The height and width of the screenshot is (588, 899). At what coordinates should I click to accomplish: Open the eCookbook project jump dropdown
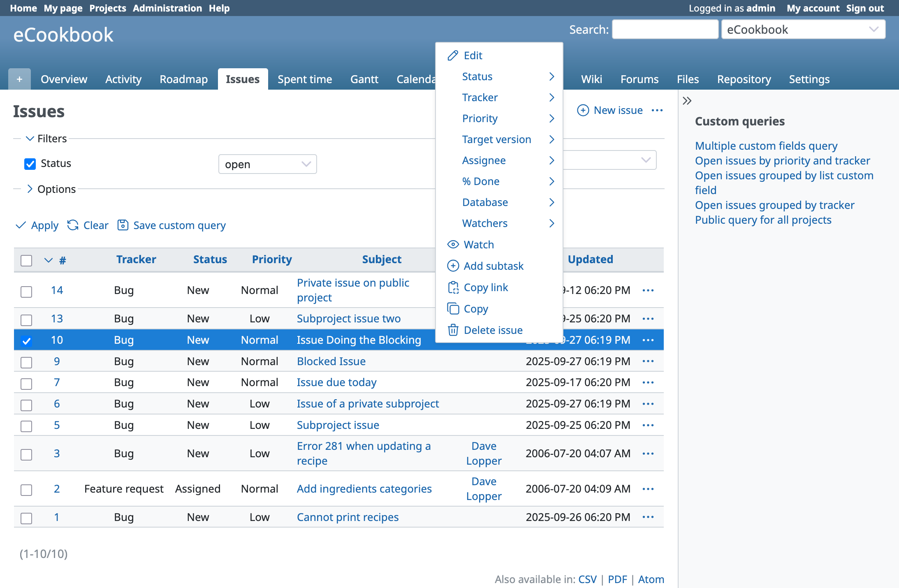[803, 30]
